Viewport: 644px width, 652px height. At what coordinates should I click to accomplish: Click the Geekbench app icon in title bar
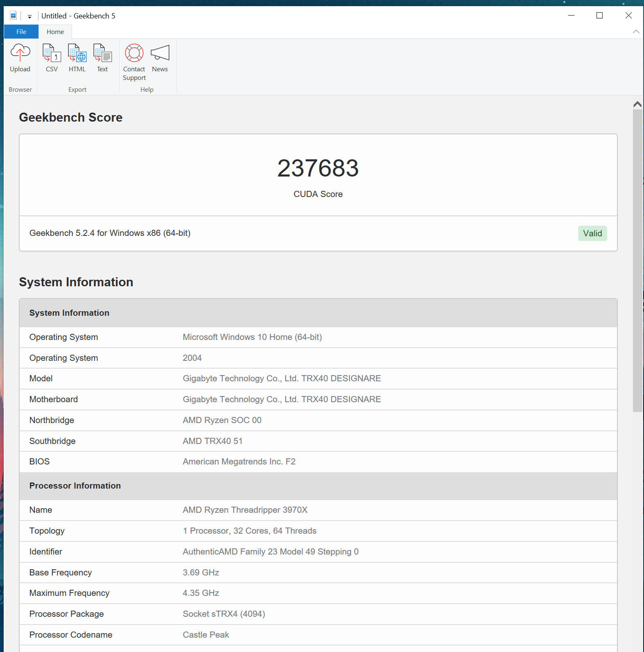click(14, 16)
